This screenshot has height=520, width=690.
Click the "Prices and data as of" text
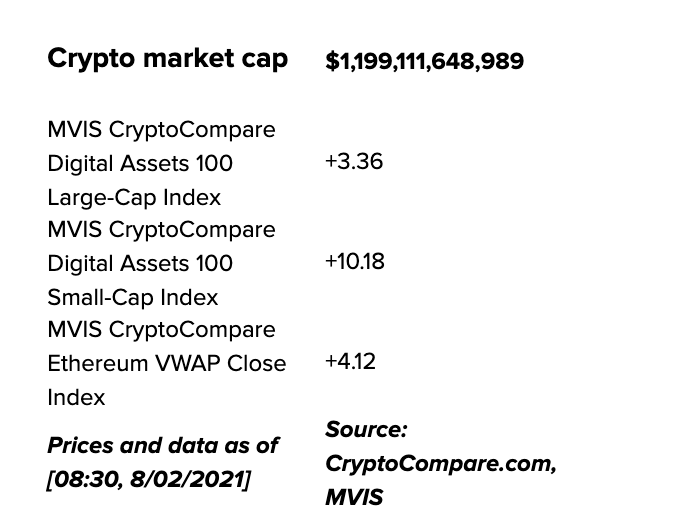pyautogui.click(x=163, y=445)
